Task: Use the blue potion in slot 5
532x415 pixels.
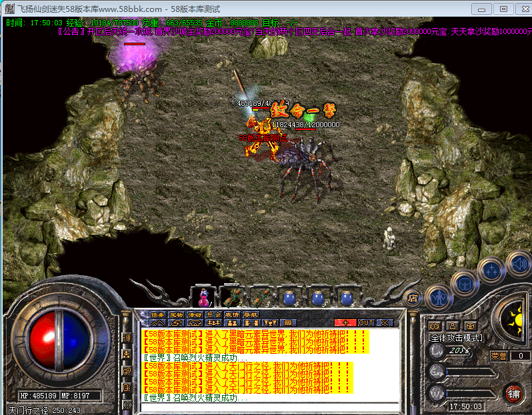Action: pyautogui.click(x=318, y=298)
